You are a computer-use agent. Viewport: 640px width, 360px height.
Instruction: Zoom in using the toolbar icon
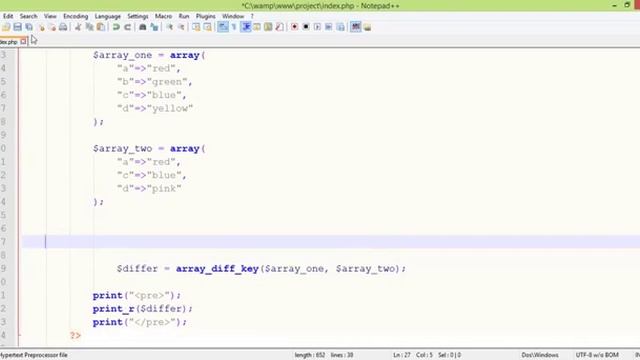point(169,27)
